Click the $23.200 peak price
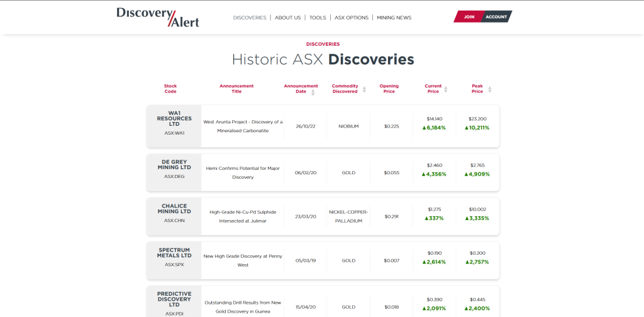Screen dimensions: 644x317 477,119
